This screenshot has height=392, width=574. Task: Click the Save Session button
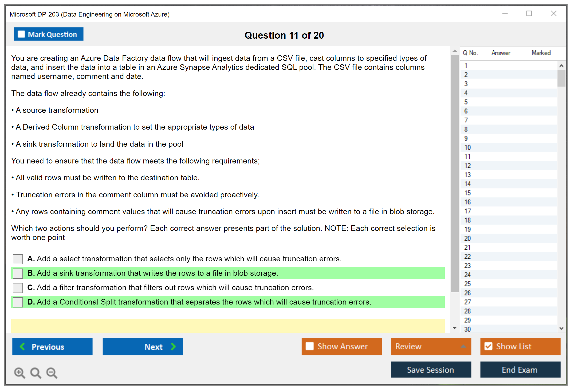(431, 370)
